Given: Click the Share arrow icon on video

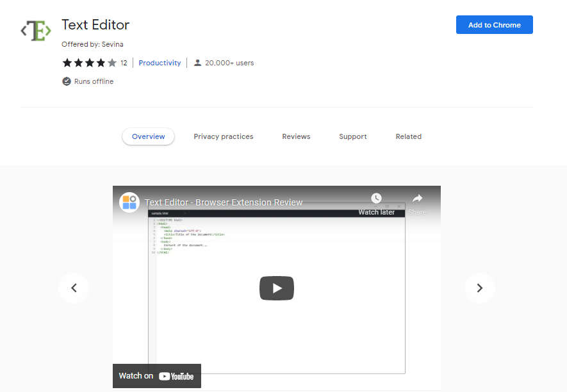Looking at the screenshot, I should (417, 199).
